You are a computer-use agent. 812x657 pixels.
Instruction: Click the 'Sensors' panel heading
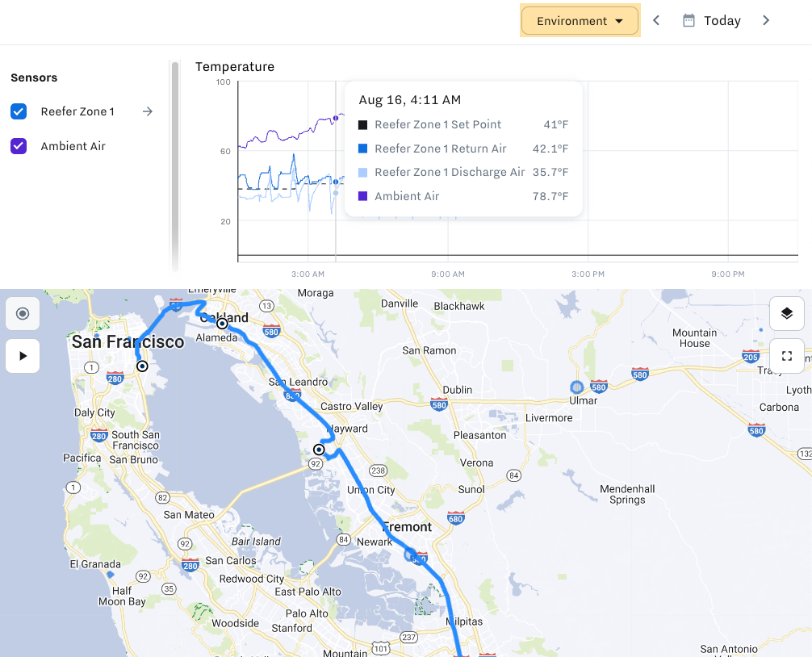click(x=34, y=77)
